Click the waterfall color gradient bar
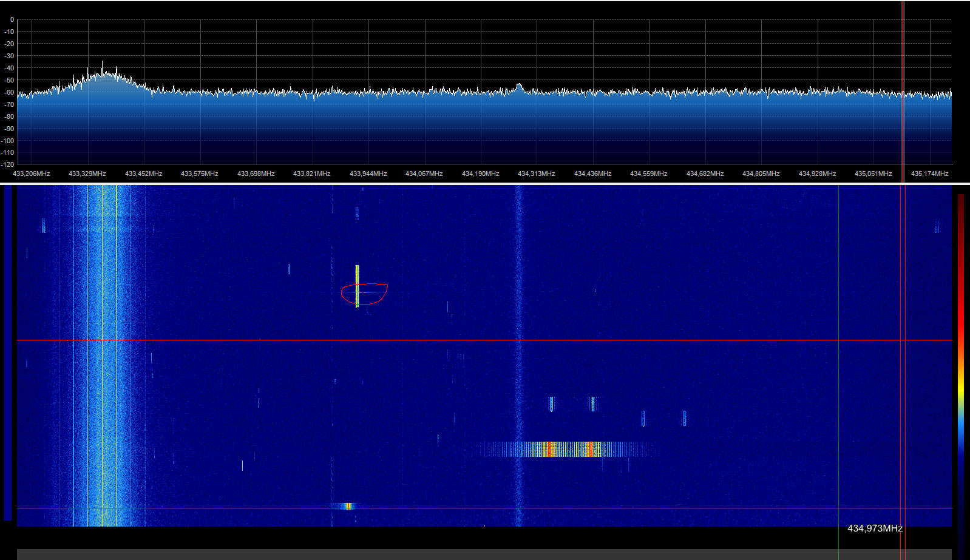Viewport: 970px width, 560px height. (961, 376)
